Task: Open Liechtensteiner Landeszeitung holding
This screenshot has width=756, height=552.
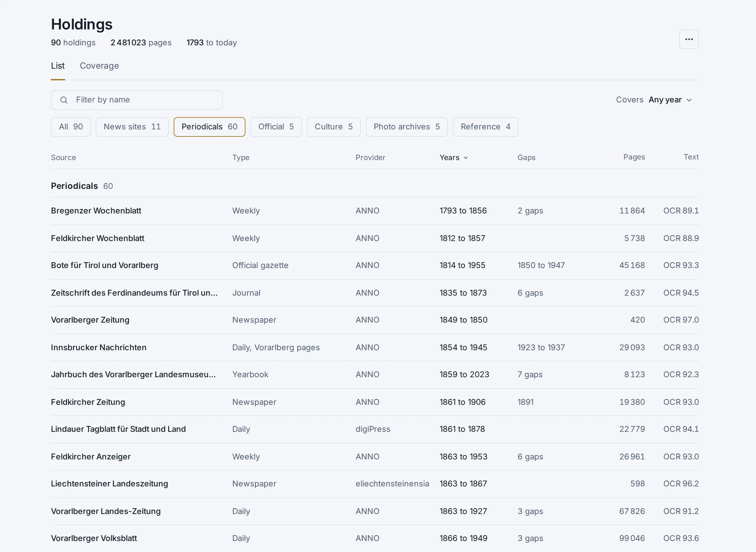Action: [x=375, y=484]
